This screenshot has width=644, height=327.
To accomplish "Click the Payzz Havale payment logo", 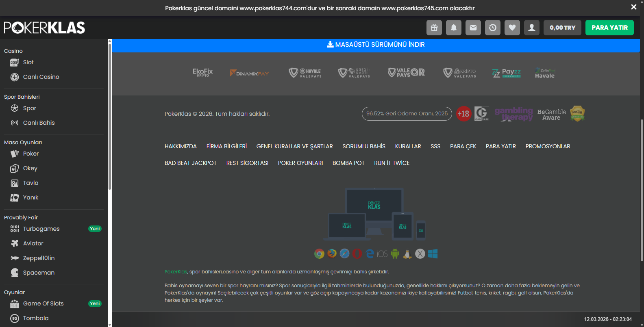I will [507, 73].
